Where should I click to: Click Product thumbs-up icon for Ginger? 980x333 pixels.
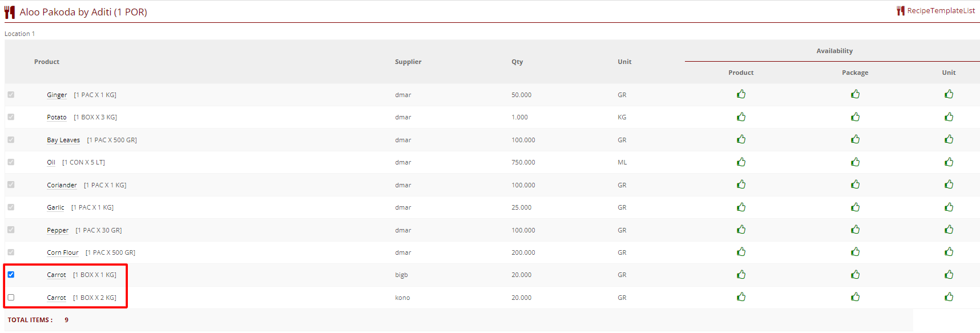point(741,94)
